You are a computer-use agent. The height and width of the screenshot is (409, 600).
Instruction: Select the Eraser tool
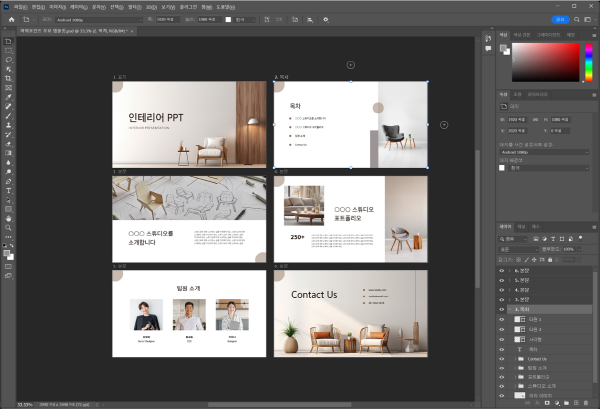click(x=8, y=142)
